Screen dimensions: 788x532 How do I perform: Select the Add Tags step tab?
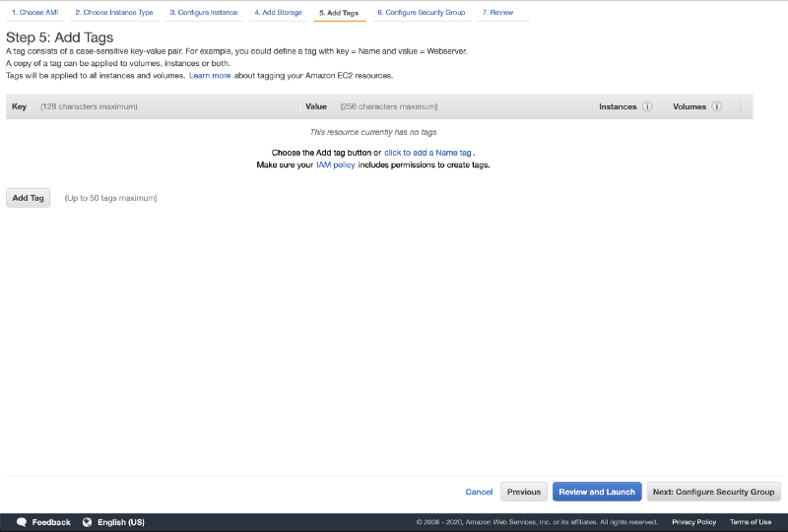[339, 13]
